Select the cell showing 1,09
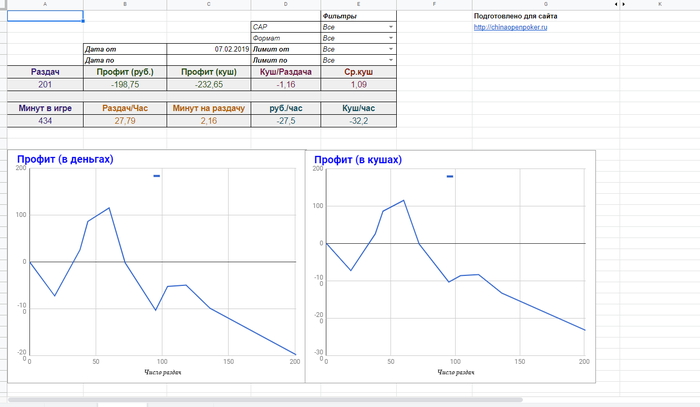Viewport: 700px width, 407px height. point(358,85)
